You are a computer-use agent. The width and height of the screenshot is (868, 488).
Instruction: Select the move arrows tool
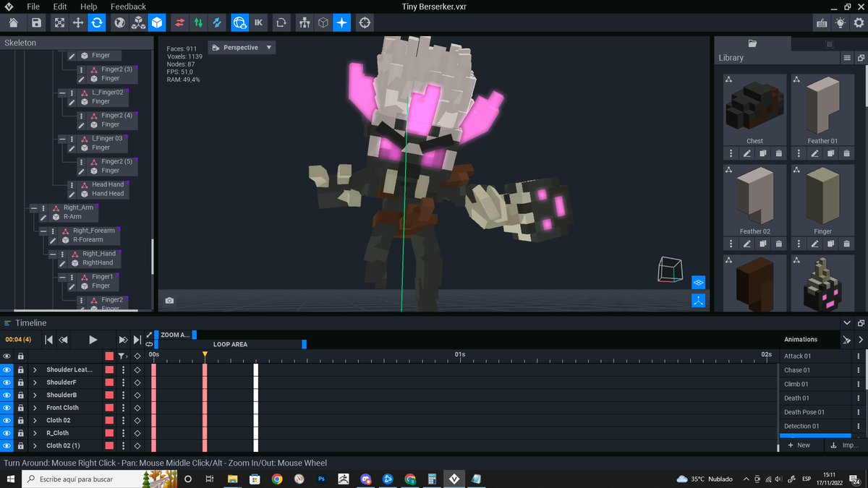pyautogui.click(x=78, y=23)
